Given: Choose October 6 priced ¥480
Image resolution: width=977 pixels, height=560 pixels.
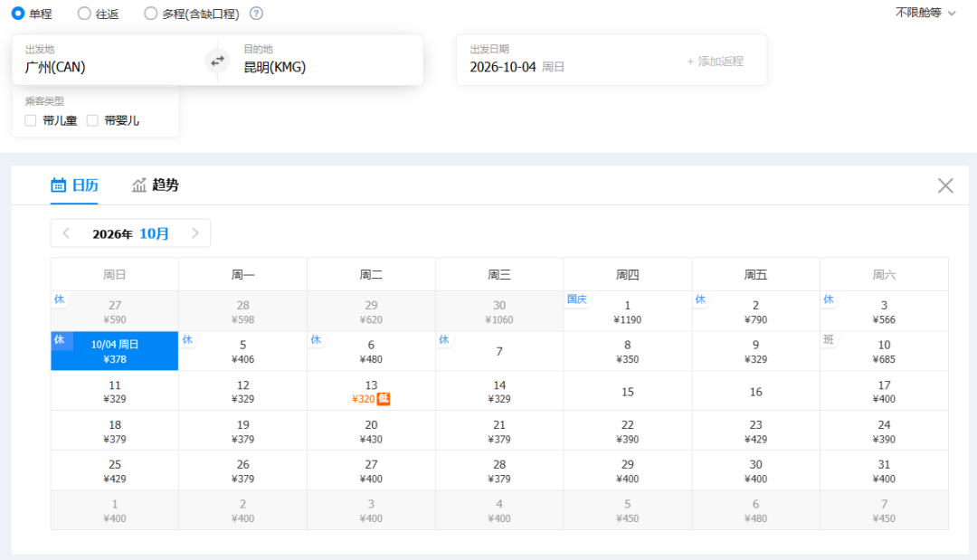Looking at the screenshot, I should click(371, 351).
